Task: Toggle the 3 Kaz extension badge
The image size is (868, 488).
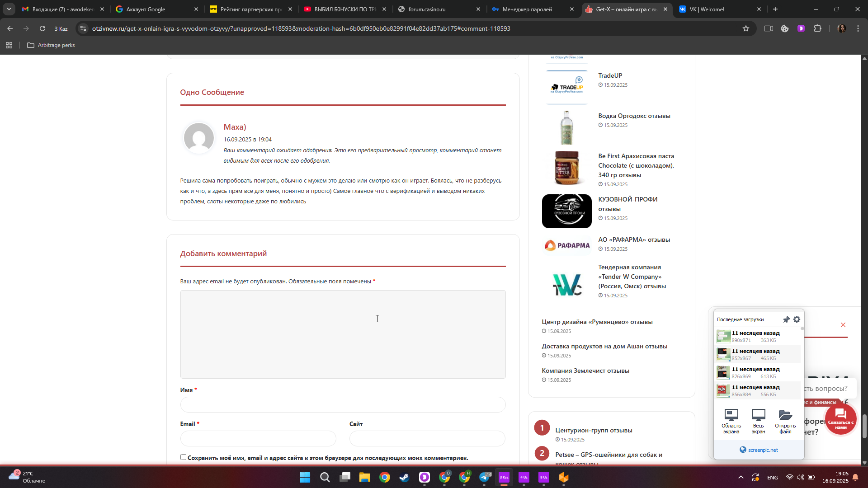Action: [x=61, y=28]
